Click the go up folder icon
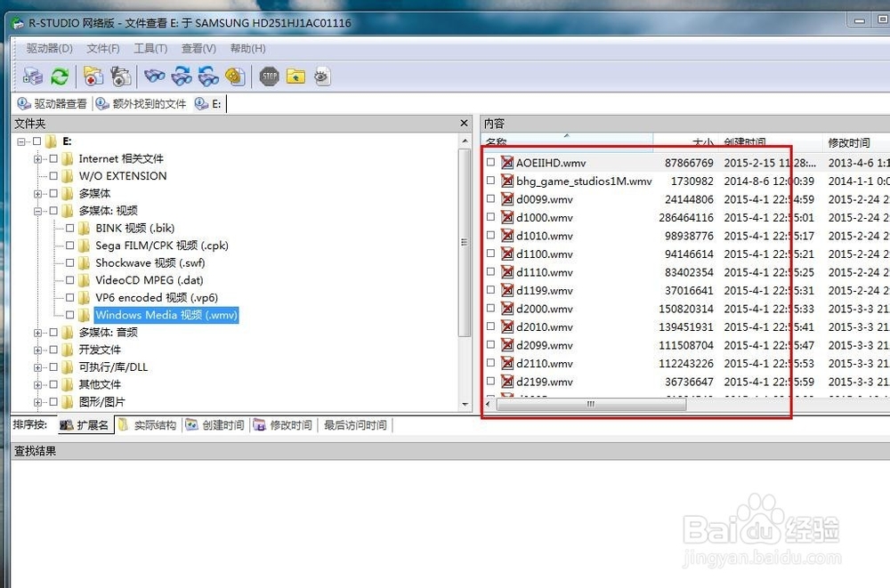Screen dimensions: 890x588 click(x=295, y=76)
